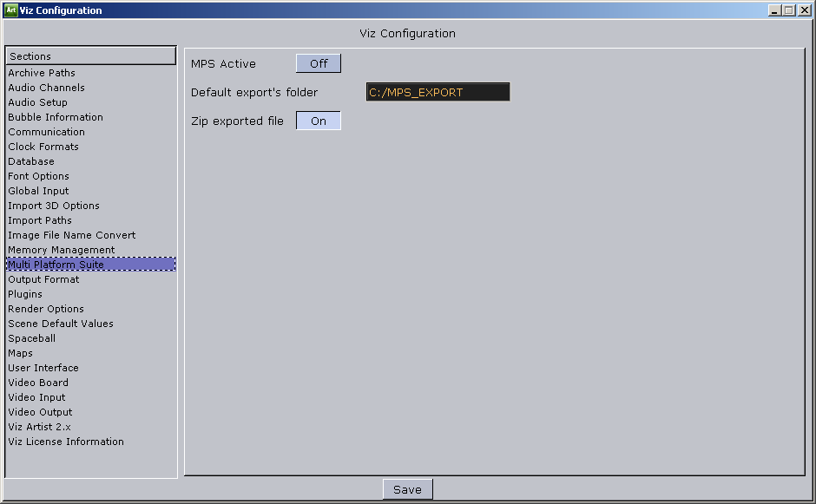Open the Archive Paths section
The image size is (816, 504).
(x=42, y=73)
